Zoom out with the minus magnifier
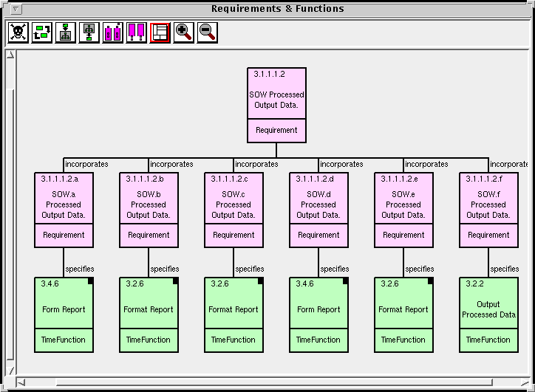 point(208,32)
